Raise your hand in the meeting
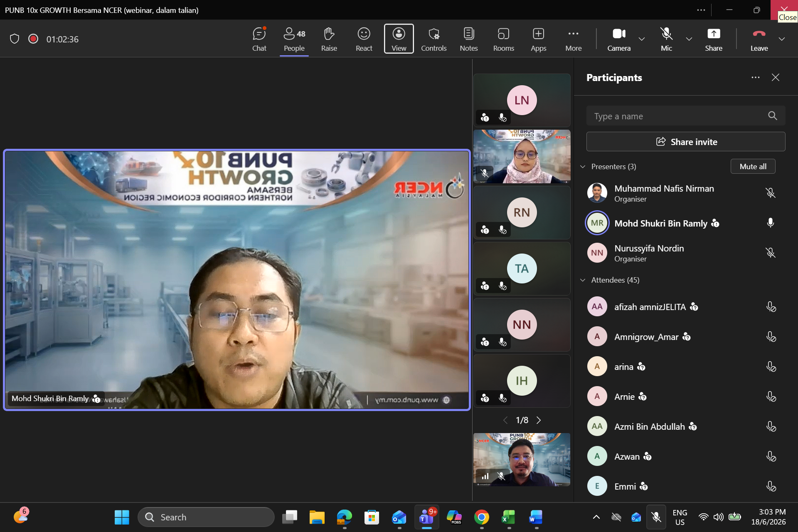Image resolution: width=798 pixels, height=532 pixels. (329, 39)
